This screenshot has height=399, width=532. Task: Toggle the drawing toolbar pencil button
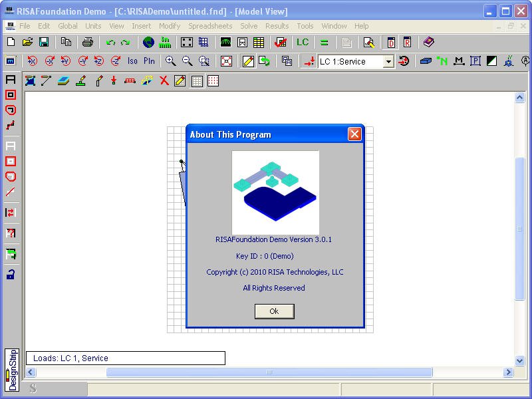pos(248,61)
